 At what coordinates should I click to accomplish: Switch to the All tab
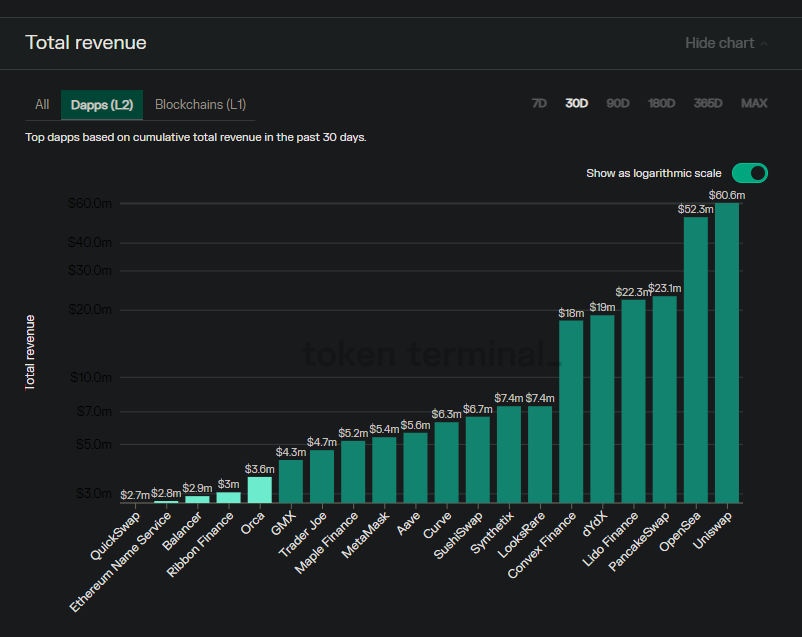click(42, 104)
